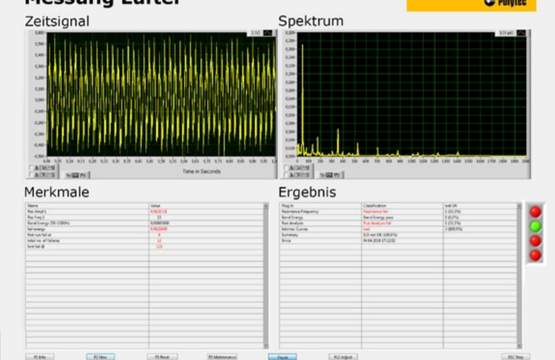Screen dimensions: 555x360
Task: Toggle the first cursor checkbox under Zeitsignal plot
Action: [32, 168]
